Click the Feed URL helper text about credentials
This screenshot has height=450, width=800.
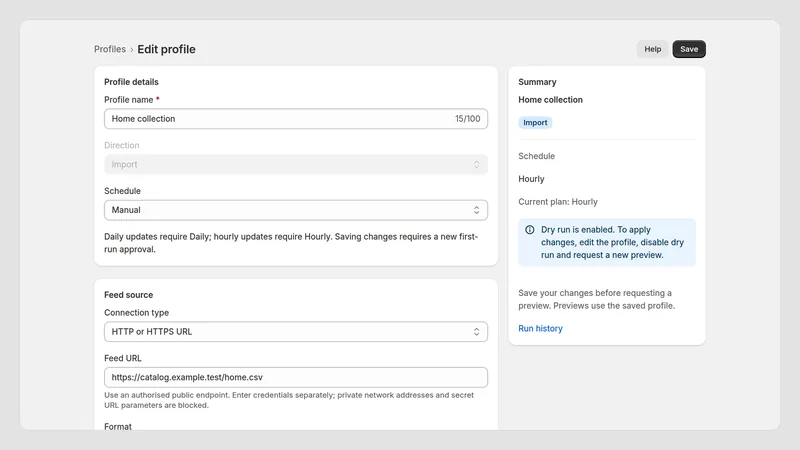(289, 400)
